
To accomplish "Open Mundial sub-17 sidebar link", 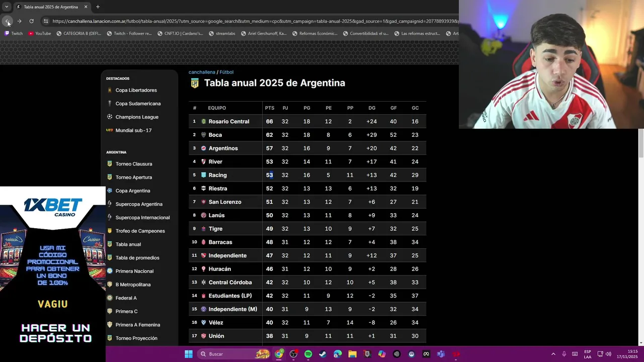I will coord(133,130).
